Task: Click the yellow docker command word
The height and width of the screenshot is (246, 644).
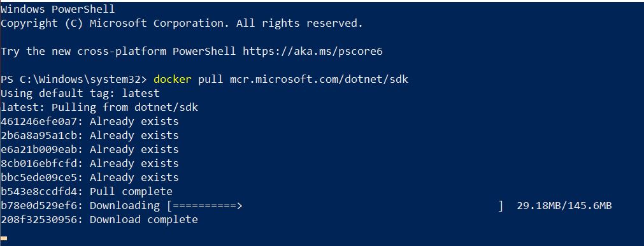Action: pos(173,80)
